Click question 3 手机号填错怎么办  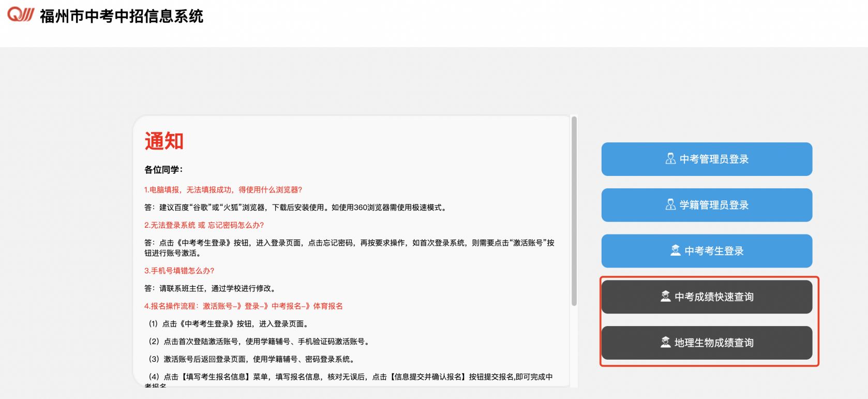179,271
